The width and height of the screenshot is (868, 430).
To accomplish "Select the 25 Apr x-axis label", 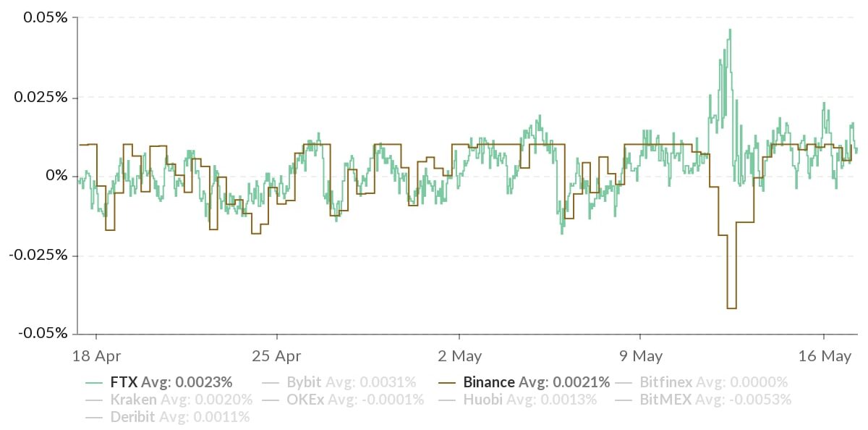I will coord(277,357).
